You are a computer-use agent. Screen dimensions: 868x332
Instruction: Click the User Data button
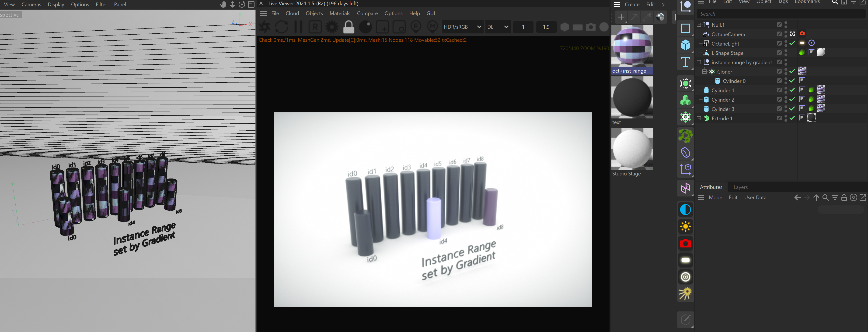click(x=755, y=198)
